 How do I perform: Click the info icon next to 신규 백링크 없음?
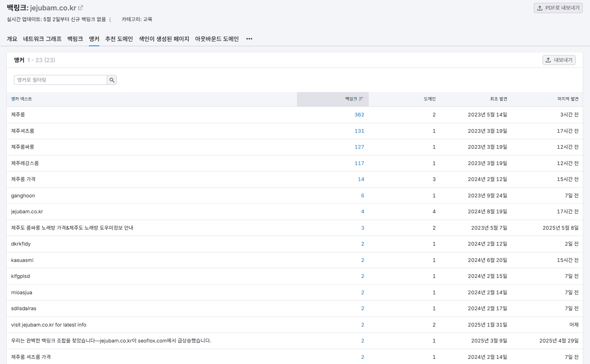click(110, 20)
